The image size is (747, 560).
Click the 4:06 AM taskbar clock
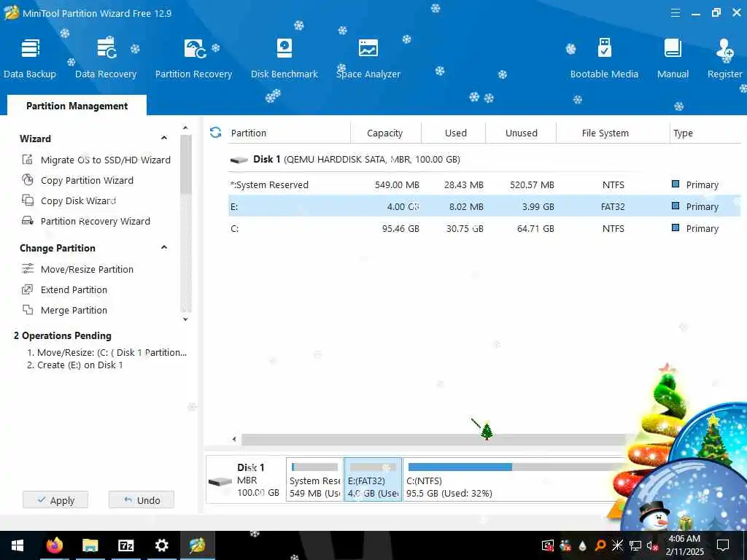click(x=684, y=545)
